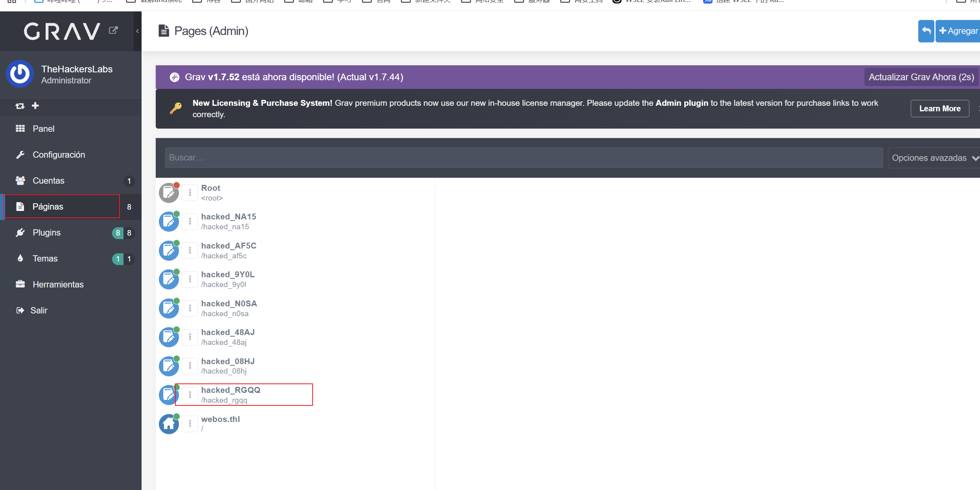Click the Root page icon
The height and width of the screenshot is (490, 980).
tap(169, 193)
